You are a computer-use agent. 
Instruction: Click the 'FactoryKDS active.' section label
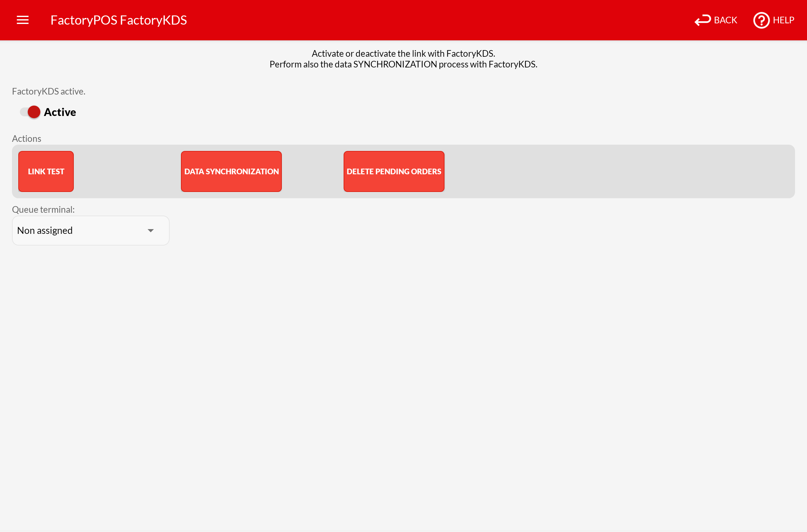(49, 91)
